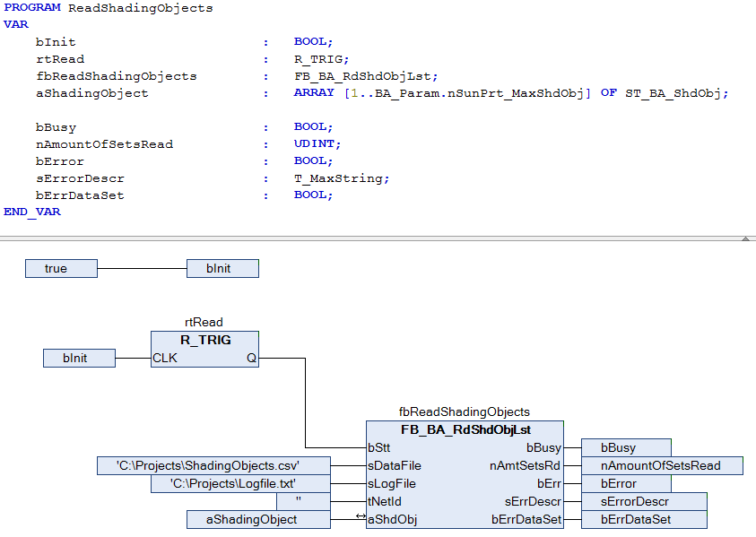Click the fbReadShadingObjects instance name above the block
Screen dimensions: 756x537
click(x=465, y=411)
